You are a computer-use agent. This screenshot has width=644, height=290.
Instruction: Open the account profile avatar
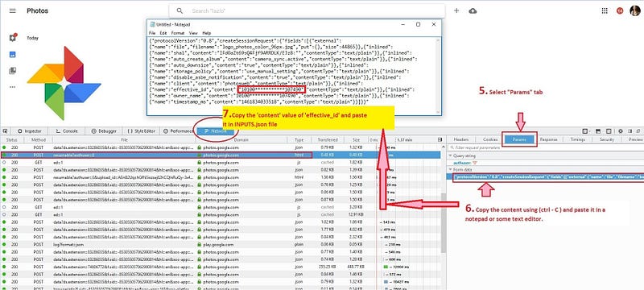(x=634, y=10)
